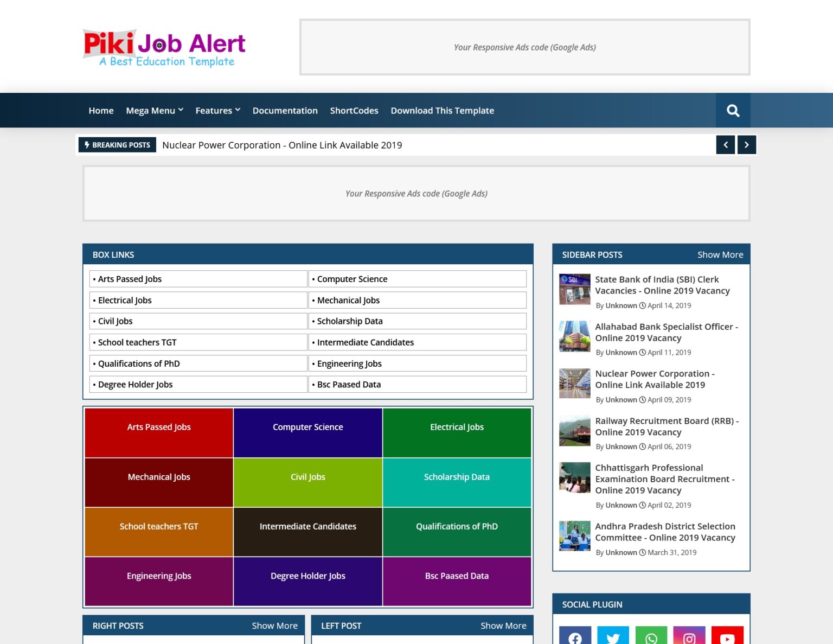
Task: Click the YouTube social icon
Action: coord(727,637)
